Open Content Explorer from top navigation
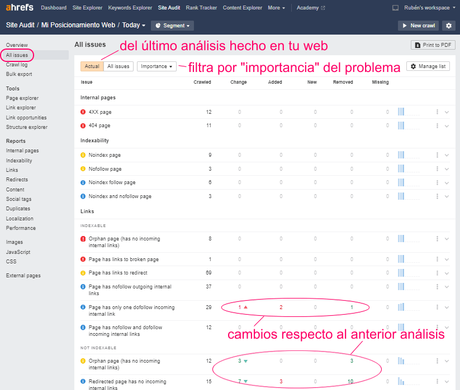The width and height of the screenshot is (460, 390). coord(242,8)
